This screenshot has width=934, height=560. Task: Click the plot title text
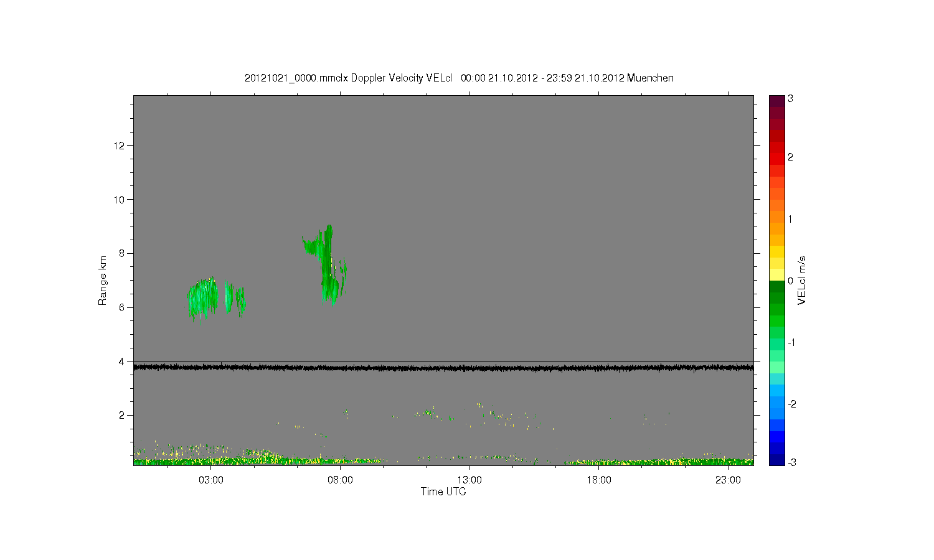tap(459, 78)
